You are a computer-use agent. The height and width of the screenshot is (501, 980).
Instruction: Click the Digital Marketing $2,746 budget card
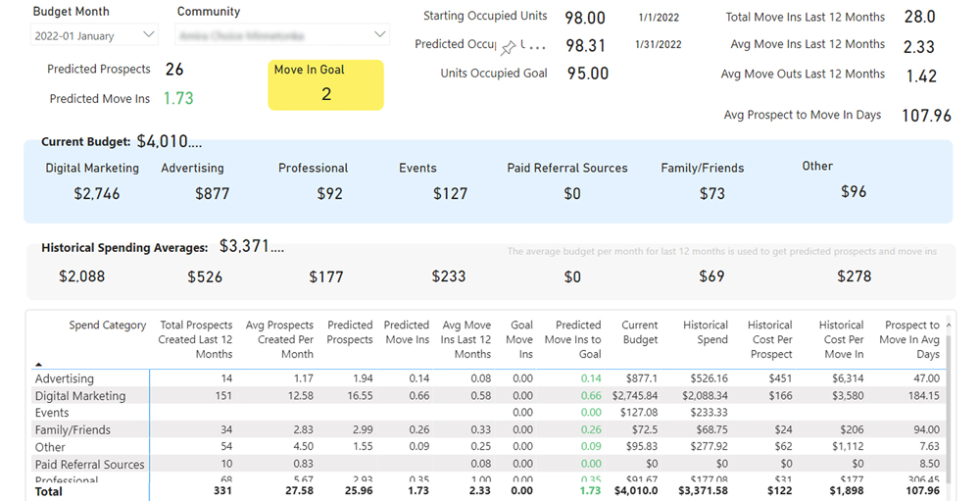[95, 181]
